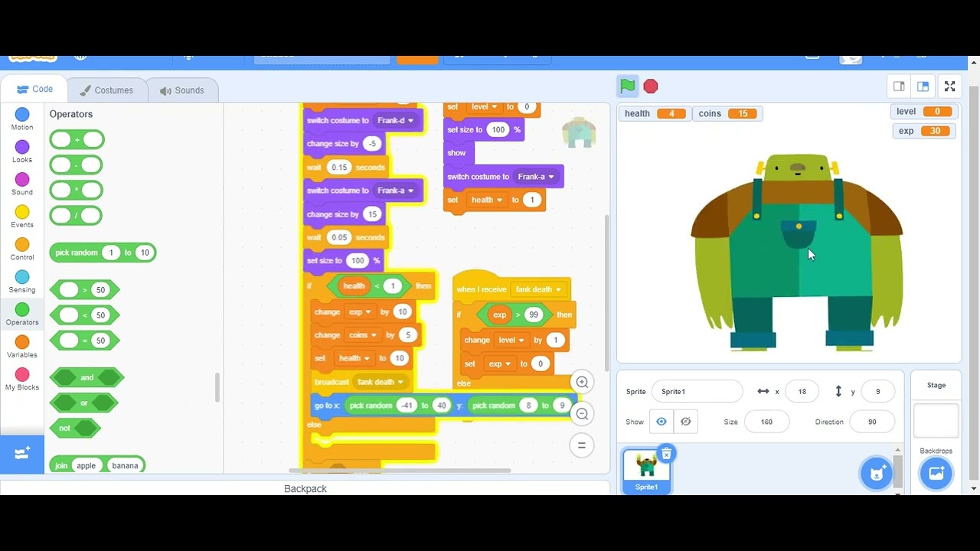Zoom in the code workspace
Screen dimensions: 980x551
pos(582,382)
